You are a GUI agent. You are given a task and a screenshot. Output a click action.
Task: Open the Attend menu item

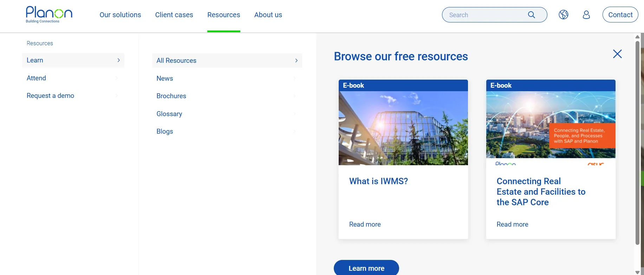(37, 78)
